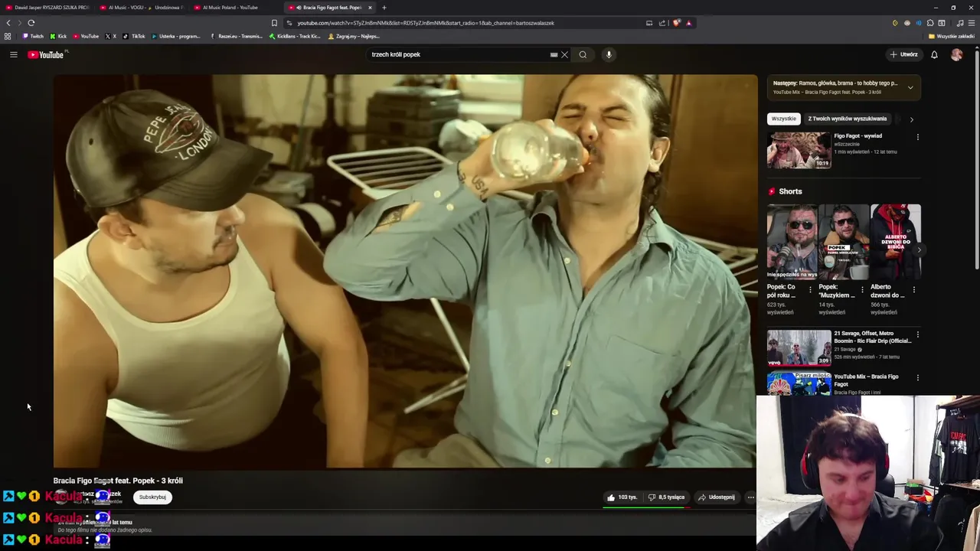Open options for 21 Savage video
This screenshot has width=980, height=551.
917,334
